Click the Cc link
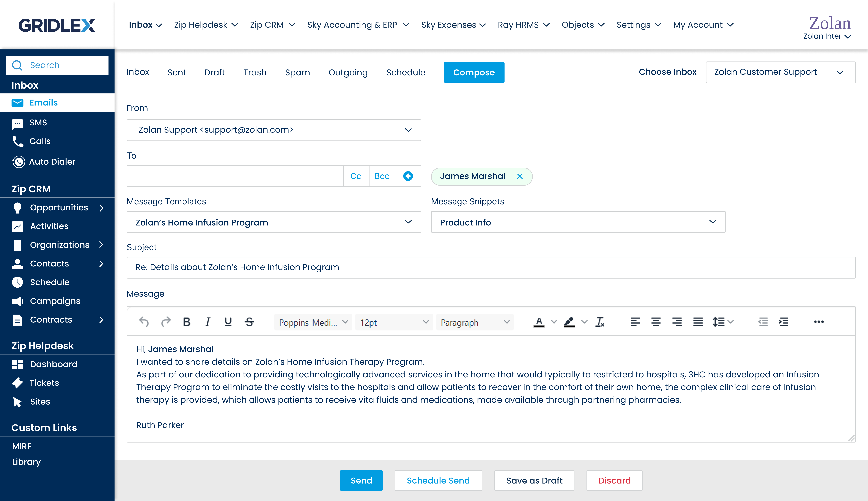This screenshot has height=501, width=868. pyautogui.click(x=356, y=176)
